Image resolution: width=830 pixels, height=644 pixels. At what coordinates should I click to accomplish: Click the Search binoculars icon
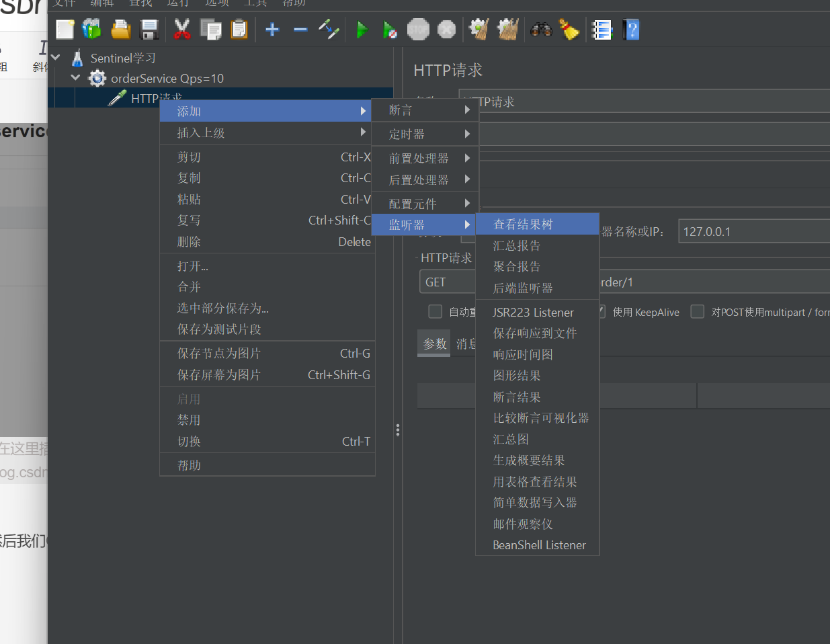pos(541,30)
